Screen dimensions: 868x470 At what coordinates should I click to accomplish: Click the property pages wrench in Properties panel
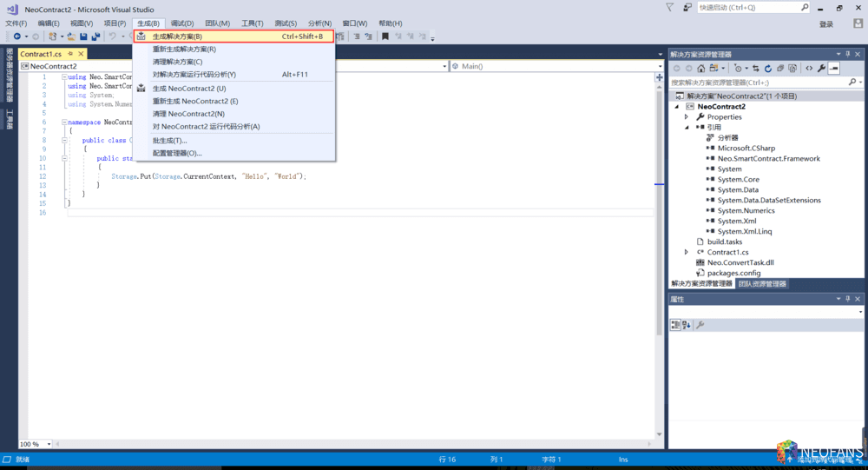pos(700,325)
